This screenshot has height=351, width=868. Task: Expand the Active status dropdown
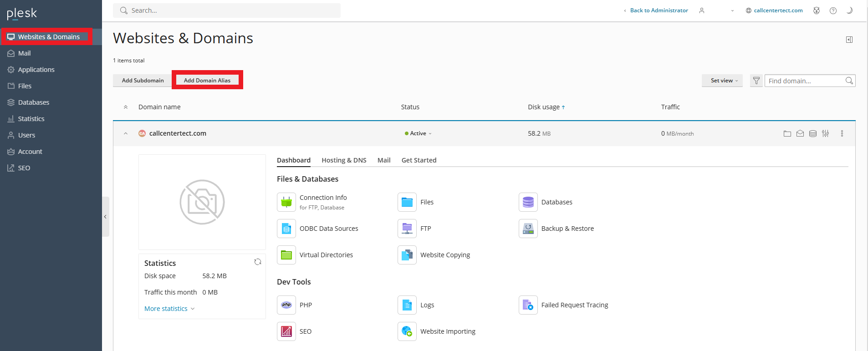click(418, 133)
